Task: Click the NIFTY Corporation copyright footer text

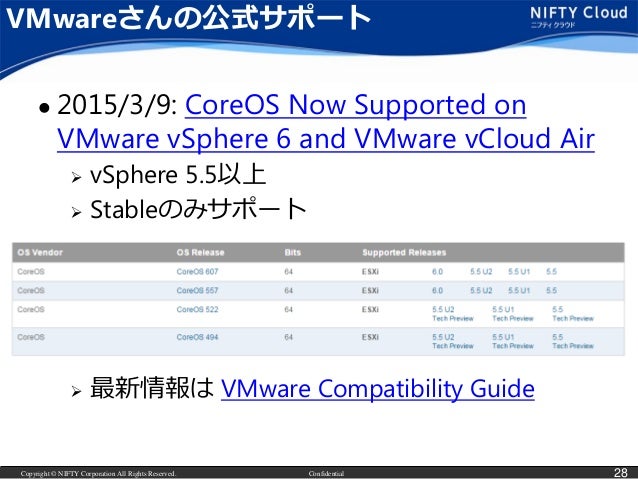Action: point(98,473)
